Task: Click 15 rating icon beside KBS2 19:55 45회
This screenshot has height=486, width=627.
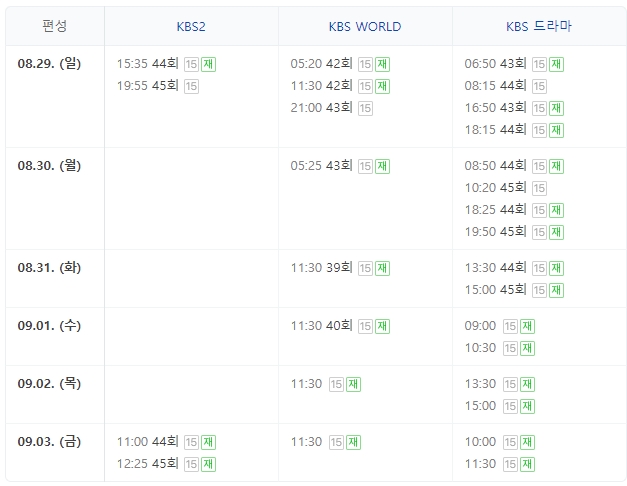Action: coord(192,86)
